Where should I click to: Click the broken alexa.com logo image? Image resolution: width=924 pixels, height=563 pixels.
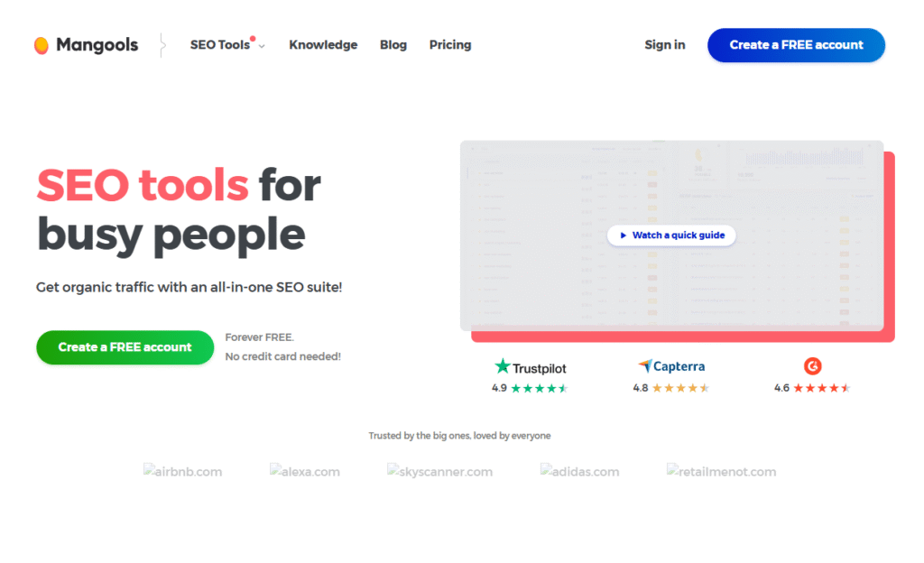click(x=305, y=471)
